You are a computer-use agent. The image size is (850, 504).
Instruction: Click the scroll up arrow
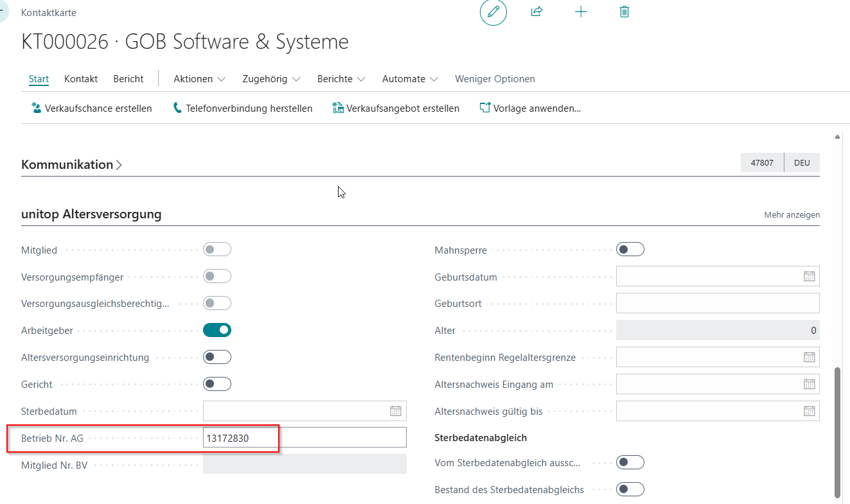point(837,137)
